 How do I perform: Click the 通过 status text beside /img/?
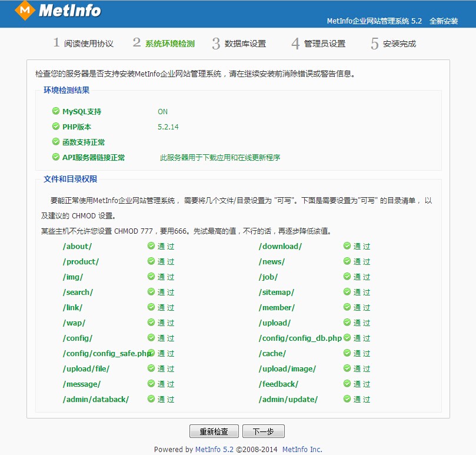coord(166,277)
